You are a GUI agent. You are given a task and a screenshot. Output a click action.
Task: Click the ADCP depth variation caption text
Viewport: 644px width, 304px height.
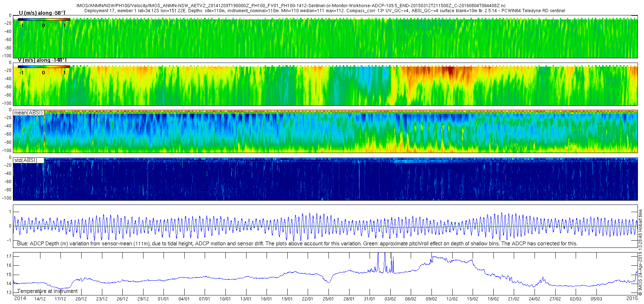coord(297,244)
